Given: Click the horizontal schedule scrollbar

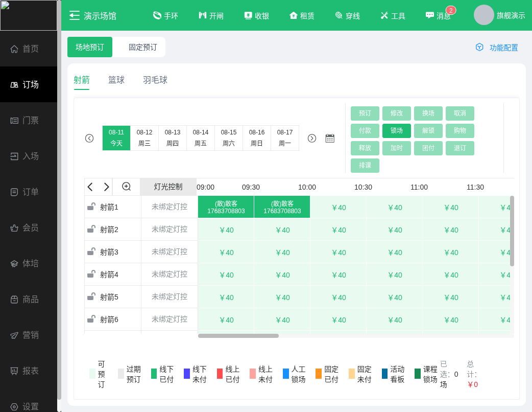Looking at the screenshot, I should [x=238, y=336].
